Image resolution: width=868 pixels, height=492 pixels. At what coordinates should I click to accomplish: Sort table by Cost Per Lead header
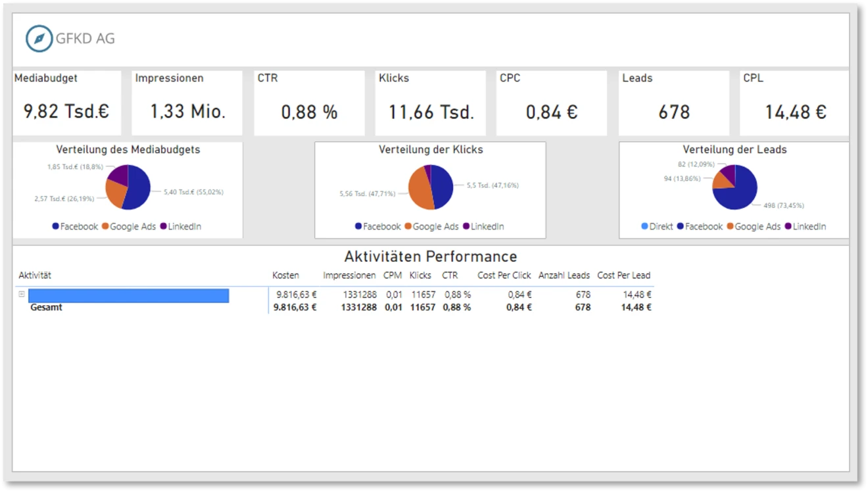[623, 276]
